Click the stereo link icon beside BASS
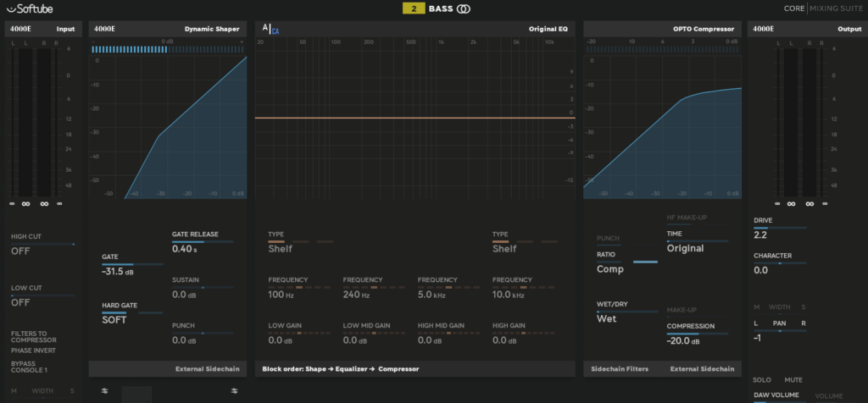The width and height of the screenshot is (868, 403). (464, 10)
